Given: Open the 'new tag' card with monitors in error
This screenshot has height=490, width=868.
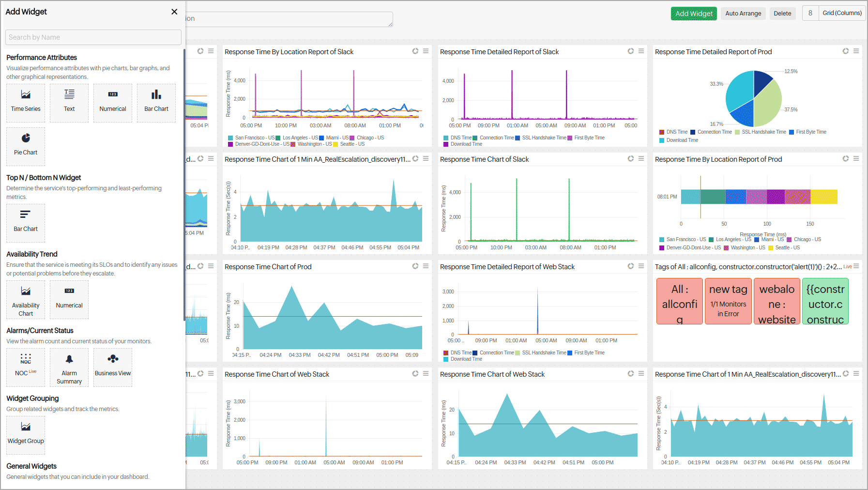Looking at the screenshot, I should pos(728,301).
